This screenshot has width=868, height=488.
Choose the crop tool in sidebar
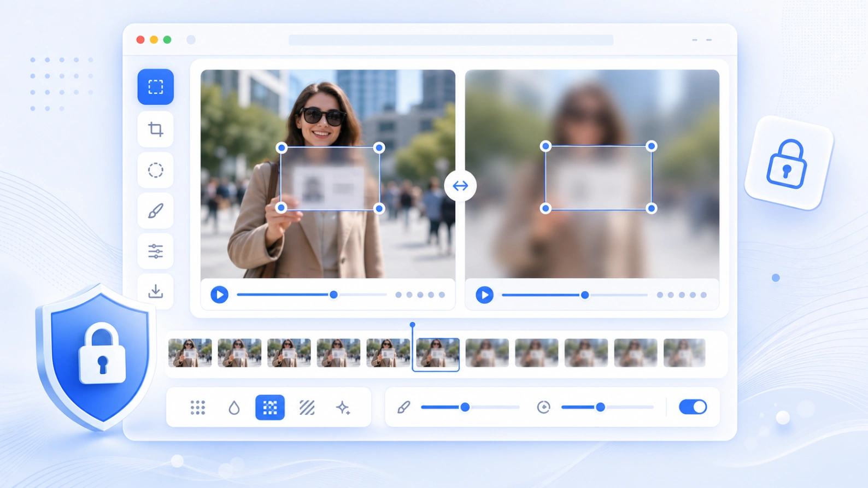156,130
